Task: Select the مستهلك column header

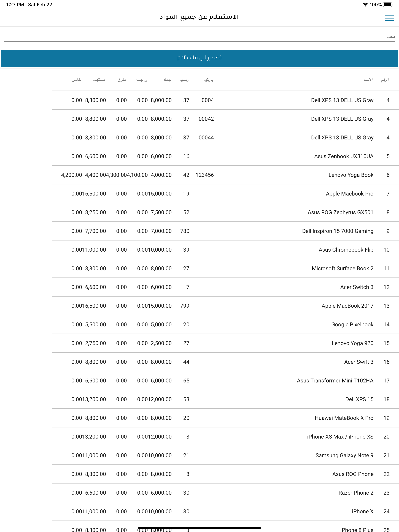Action: click(99, 80)
